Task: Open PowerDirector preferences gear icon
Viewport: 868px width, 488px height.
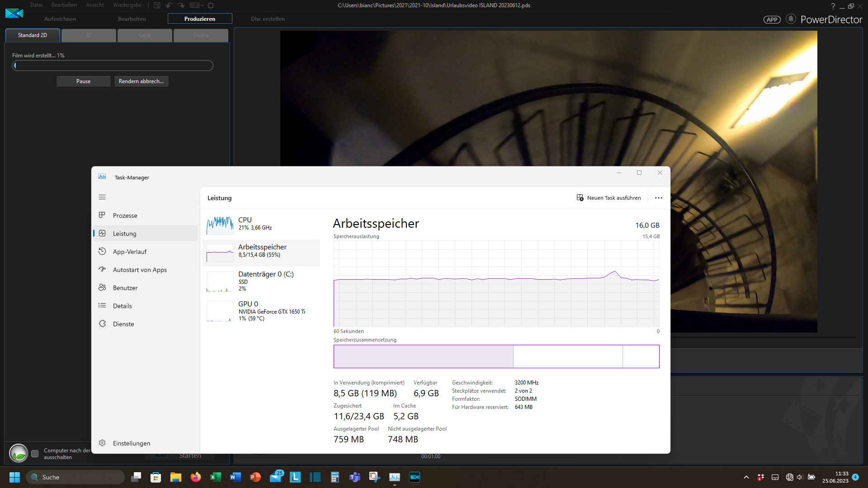Action: [x=211, y=5]
